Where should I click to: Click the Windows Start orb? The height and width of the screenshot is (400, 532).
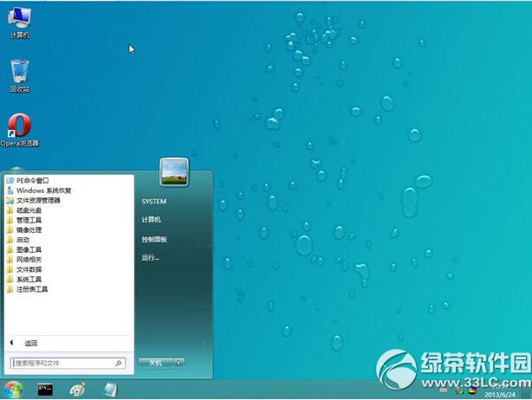[x=13, y=390]
